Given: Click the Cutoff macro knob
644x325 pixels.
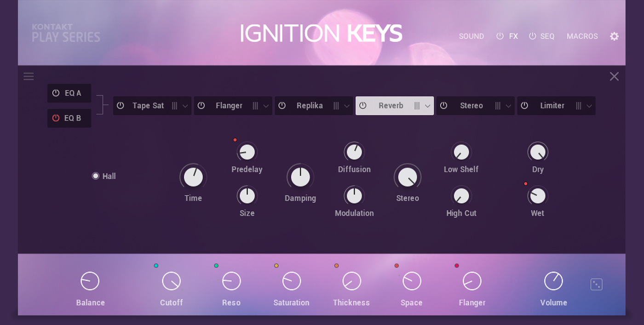Looking at the screenshot, I should tap(172, 281).
